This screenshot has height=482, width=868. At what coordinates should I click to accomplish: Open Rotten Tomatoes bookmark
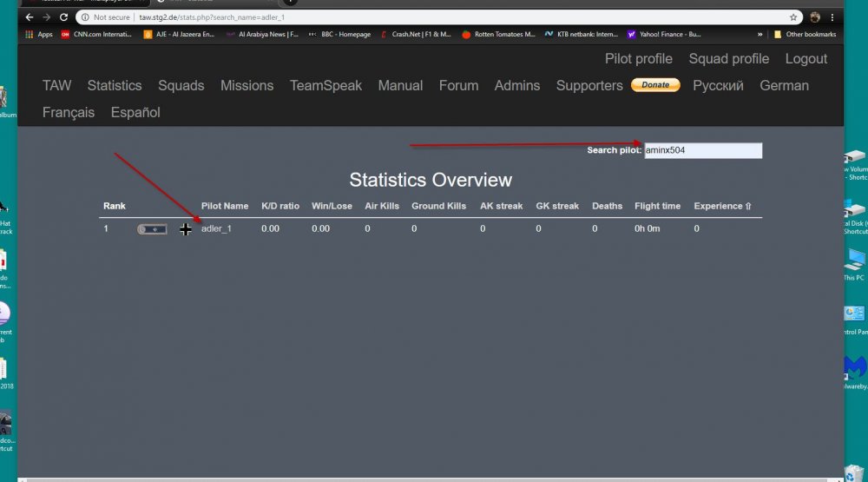[x=499, y=35]
